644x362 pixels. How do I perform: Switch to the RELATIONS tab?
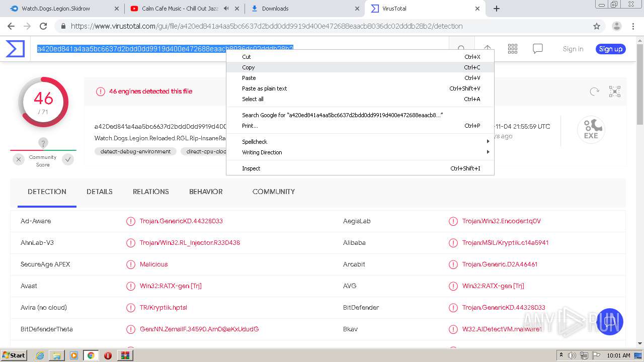[151, 192]
